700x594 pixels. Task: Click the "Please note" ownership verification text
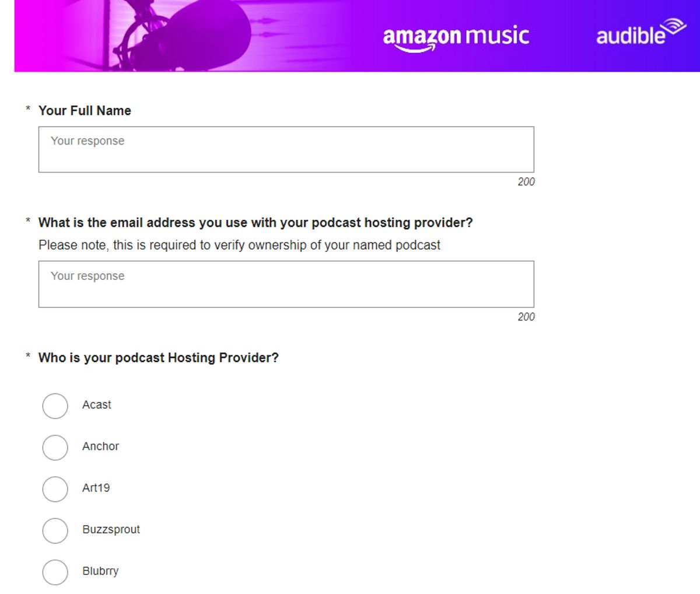click(239, 245)
